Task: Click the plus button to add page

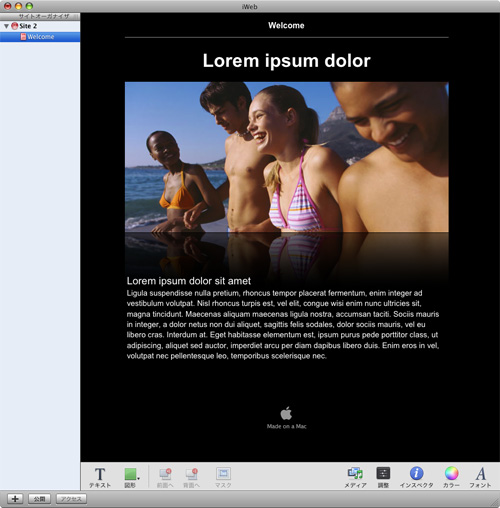Action: coord(15,499)
